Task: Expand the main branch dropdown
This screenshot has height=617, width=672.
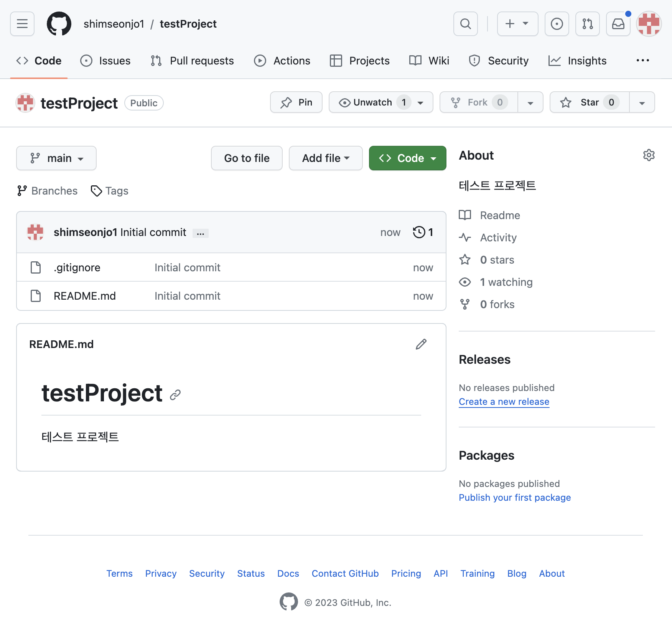Action: [56, 158]
